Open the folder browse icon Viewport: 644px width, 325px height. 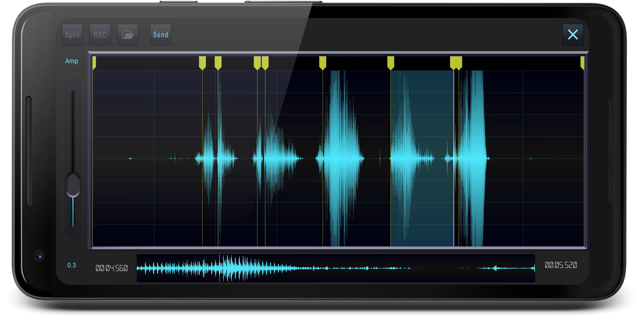(x=128, y=34)
